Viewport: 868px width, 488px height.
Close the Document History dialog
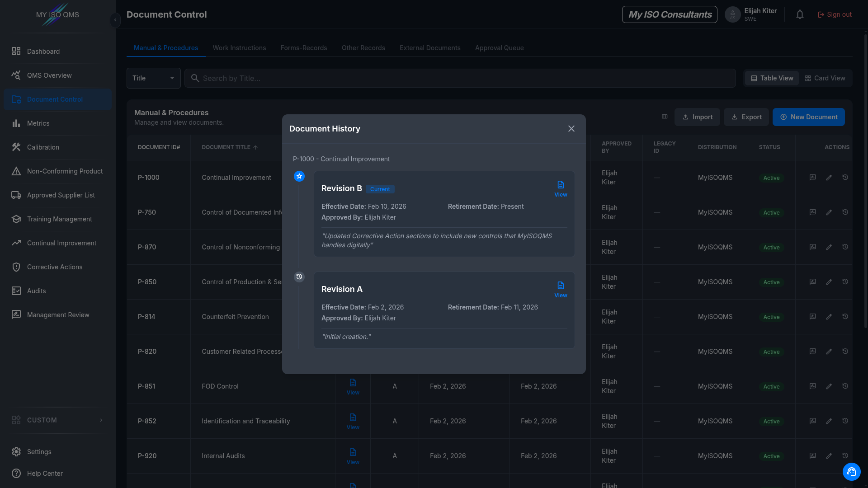click(571, 129)
